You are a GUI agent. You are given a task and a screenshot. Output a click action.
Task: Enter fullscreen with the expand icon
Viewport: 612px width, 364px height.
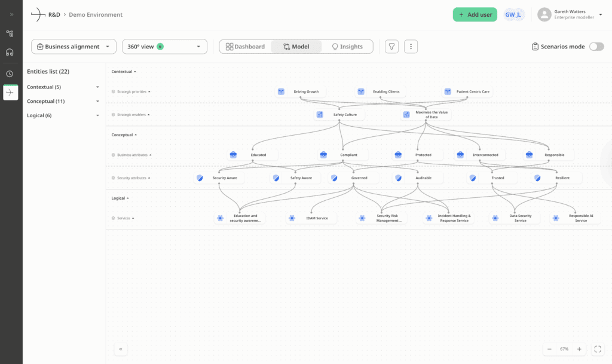(x=598, y=349)
